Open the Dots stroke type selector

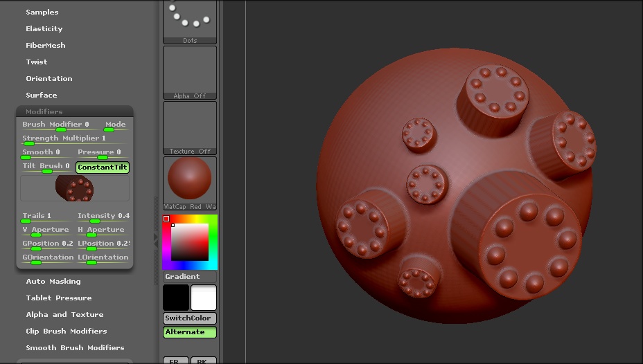pyautogui.click(x=190, y=21)
